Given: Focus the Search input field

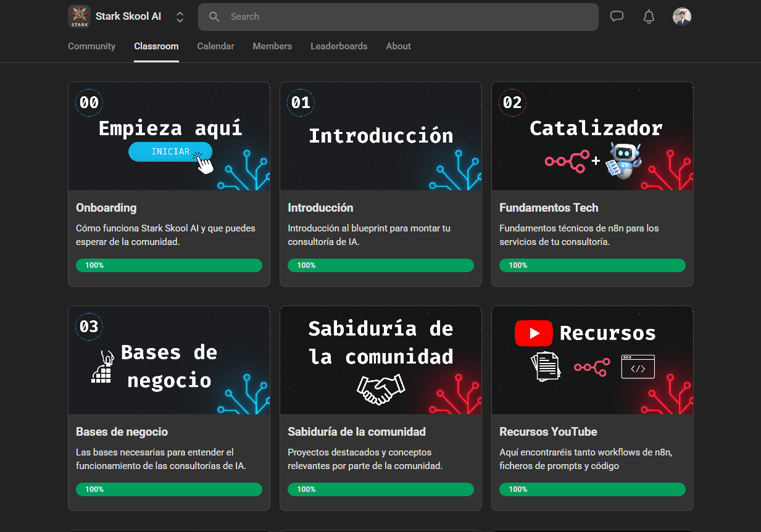Looking at the screenshot, I should coord(398,17).
